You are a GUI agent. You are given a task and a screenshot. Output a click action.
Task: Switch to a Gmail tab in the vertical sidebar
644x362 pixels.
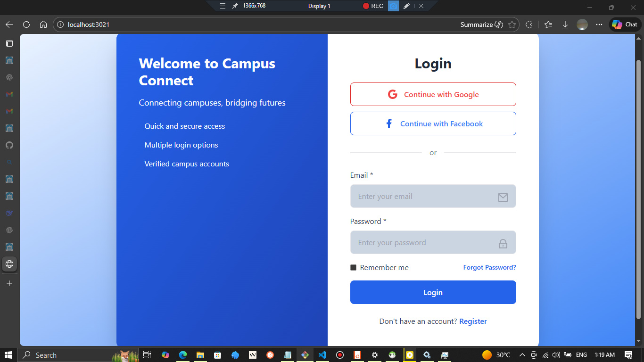click(x=9, y=94)
